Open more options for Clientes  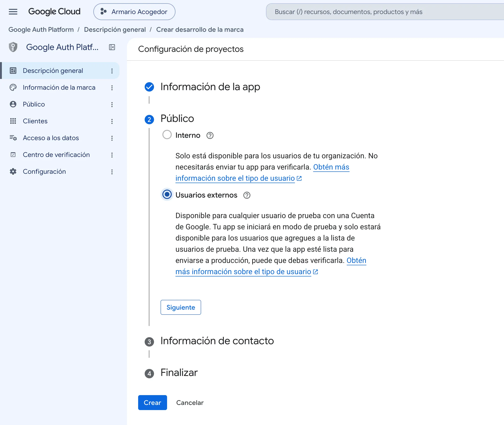(112, 121)
